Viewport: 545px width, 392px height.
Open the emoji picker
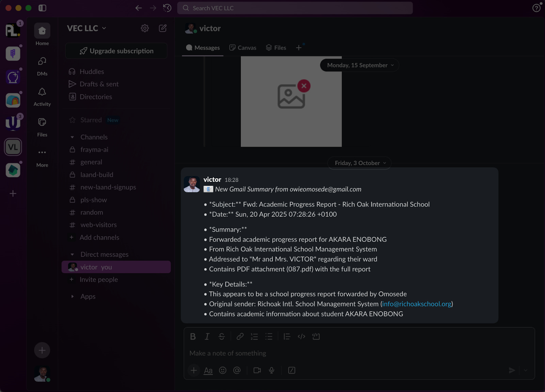[223, 370]
